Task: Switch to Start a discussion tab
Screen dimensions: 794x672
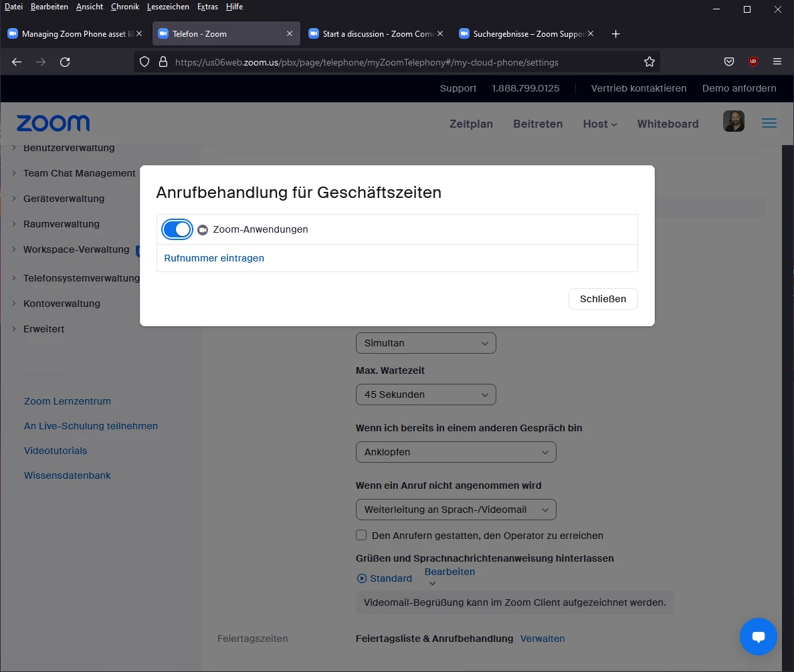Action: click(376, 34)
